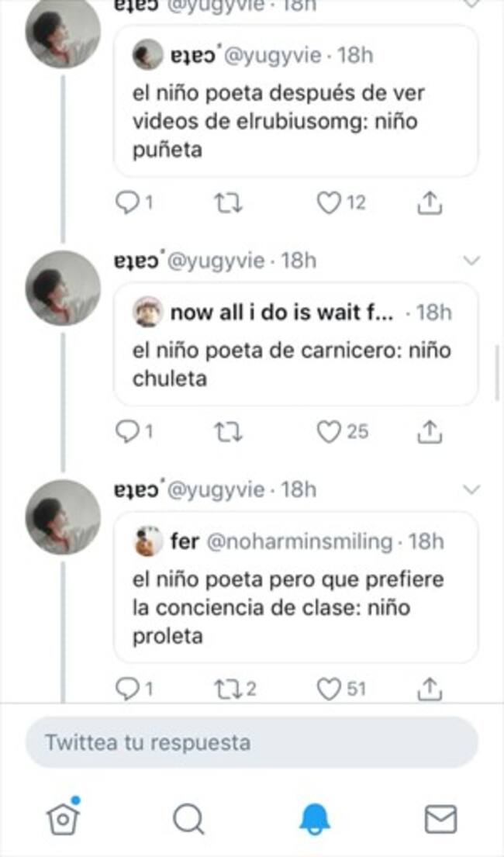Expand options chevron on topmost tweet

click(x=471, y=4)
